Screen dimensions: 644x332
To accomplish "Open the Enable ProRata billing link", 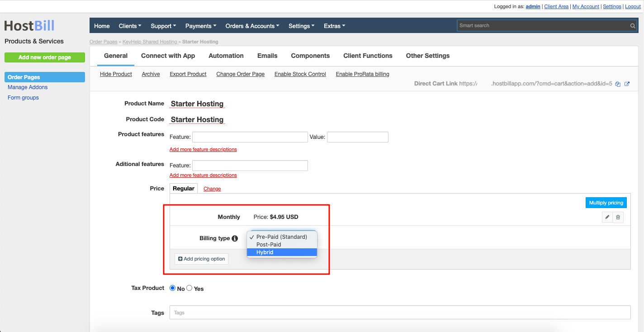I will tap(362, 74).
